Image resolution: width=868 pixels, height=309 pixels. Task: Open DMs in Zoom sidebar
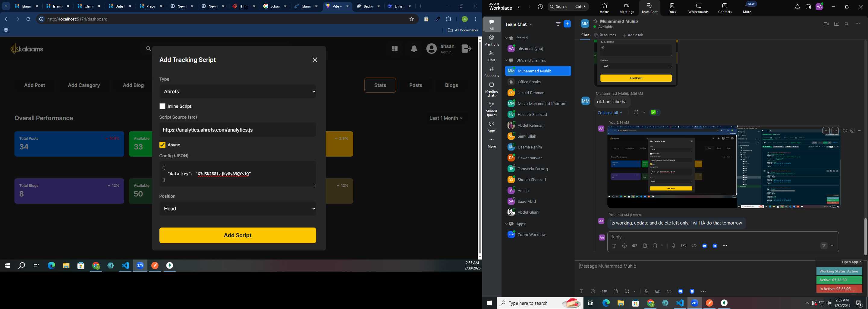pos(492,56)
